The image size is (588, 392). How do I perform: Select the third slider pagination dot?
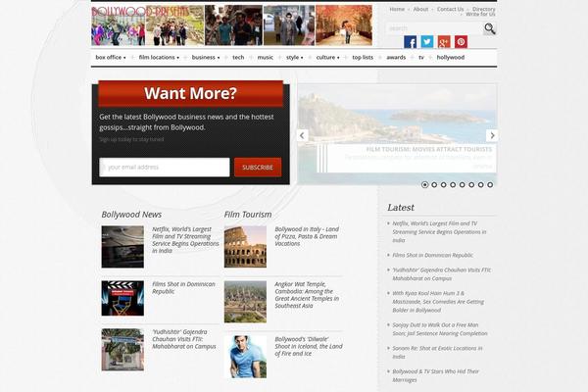[444, 184]
